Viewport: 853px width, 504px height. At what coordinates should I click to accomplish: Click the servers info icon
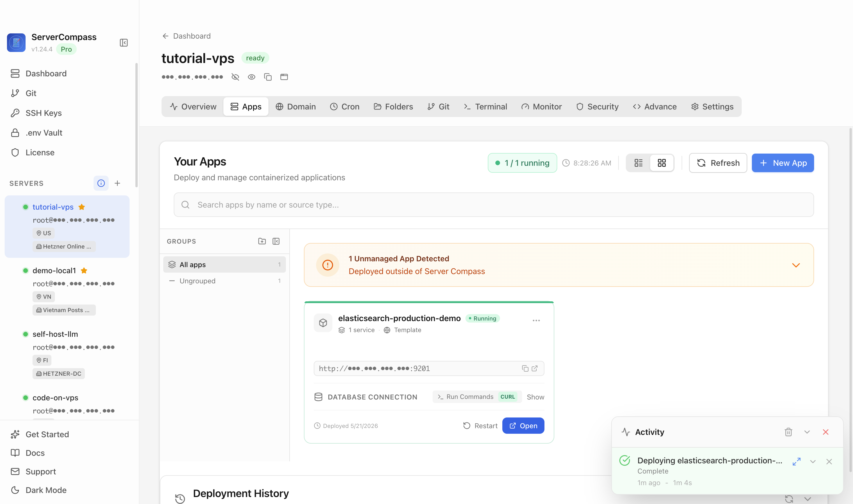pos(101,183)
